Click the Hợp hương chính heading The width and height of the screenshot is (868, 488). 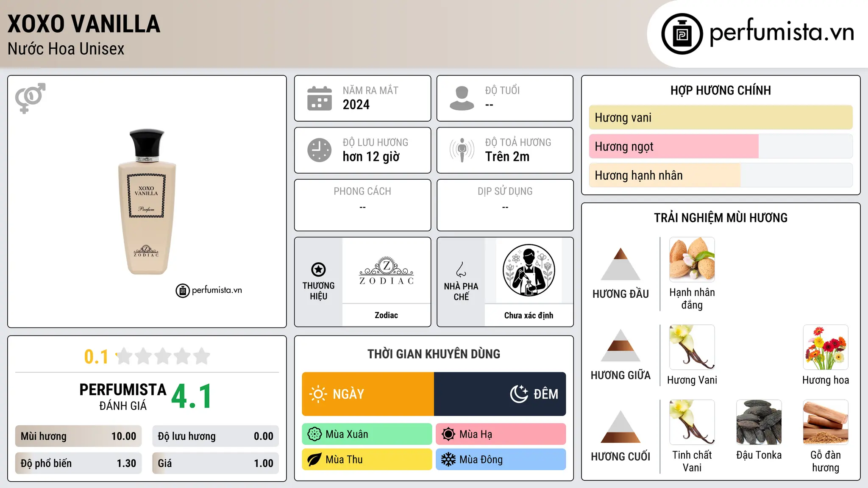pyautogui.click(x=721, y=90)
